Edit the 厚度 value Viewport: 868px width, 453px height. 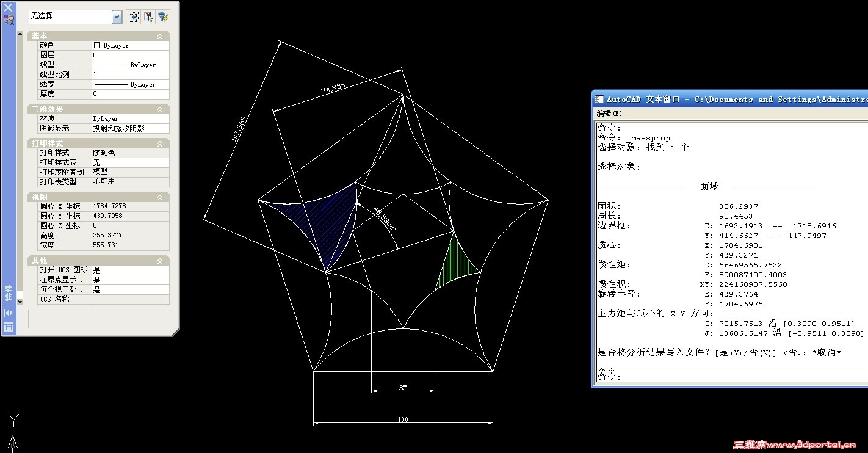[131, 94]
